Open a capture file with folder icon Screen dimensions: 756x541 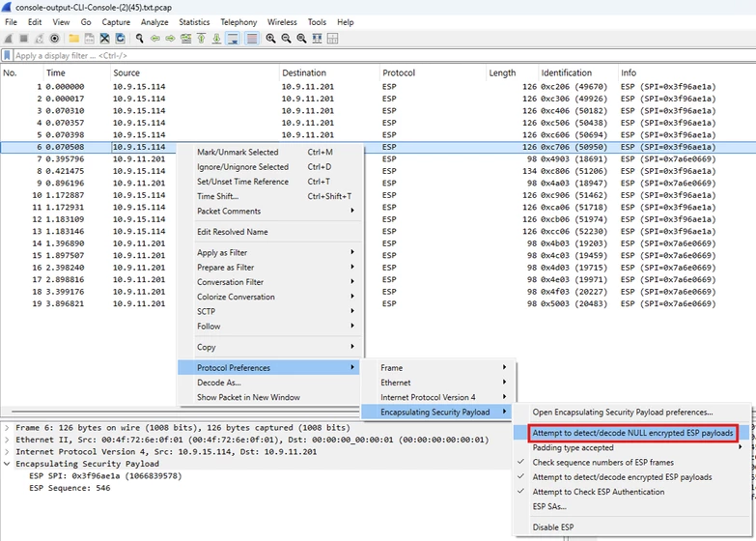(x=73, y=39)
